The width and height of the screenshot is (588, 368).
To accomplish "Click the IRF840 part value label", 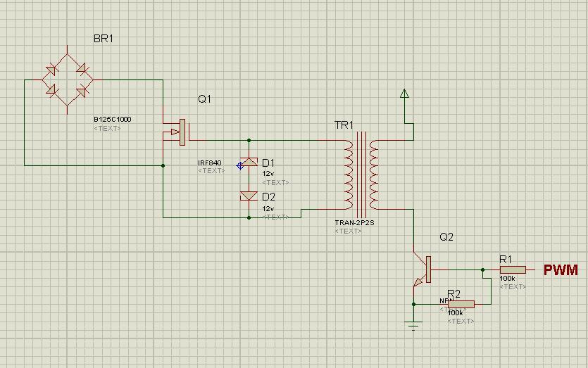I will (x=210, y=163).
